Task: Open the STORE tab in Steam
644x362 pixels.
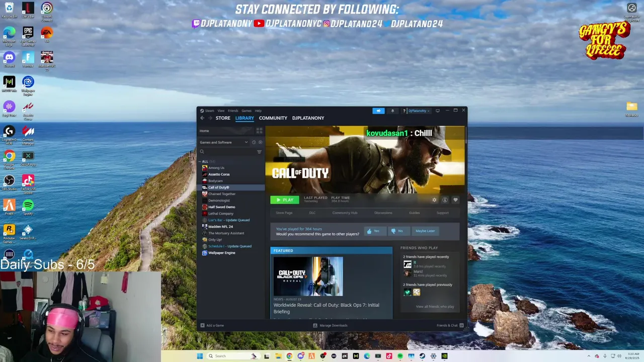Action: click(223, 118)
